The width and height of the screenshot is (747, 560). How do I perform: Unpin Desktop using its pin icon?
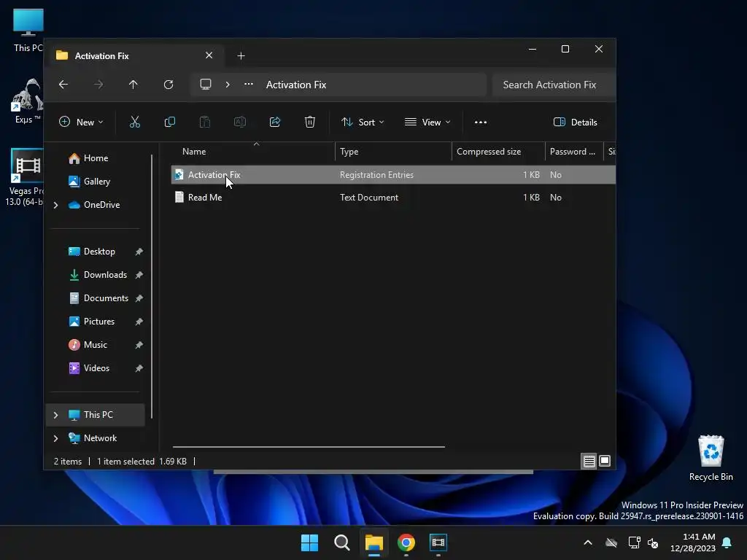tap(139, 252)
